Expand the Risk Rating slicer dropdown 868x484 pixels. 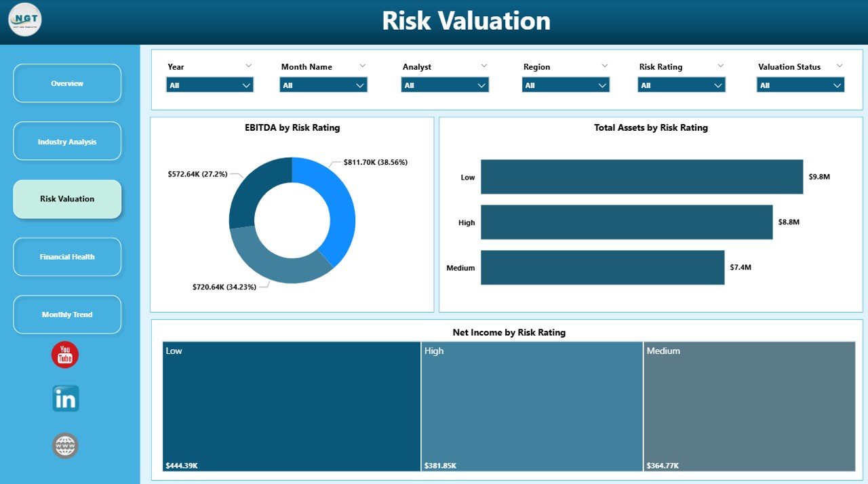pos(717,85)
